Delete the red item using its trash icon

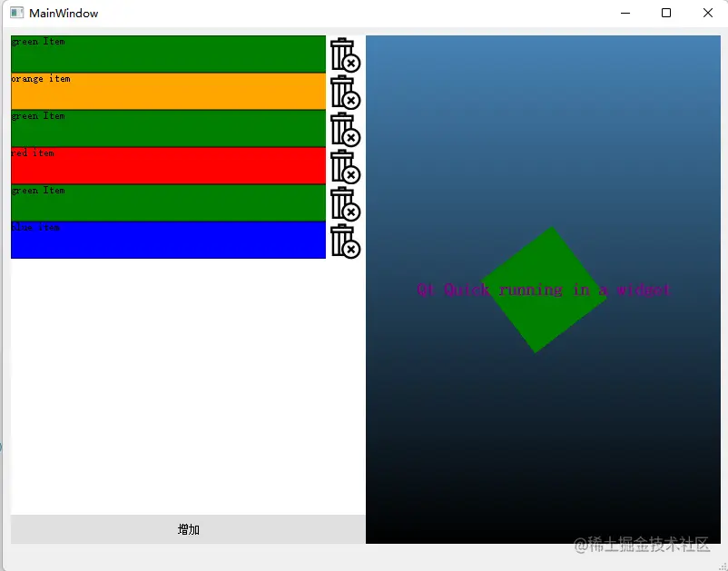pyautogui.click(x=345, y=166)
